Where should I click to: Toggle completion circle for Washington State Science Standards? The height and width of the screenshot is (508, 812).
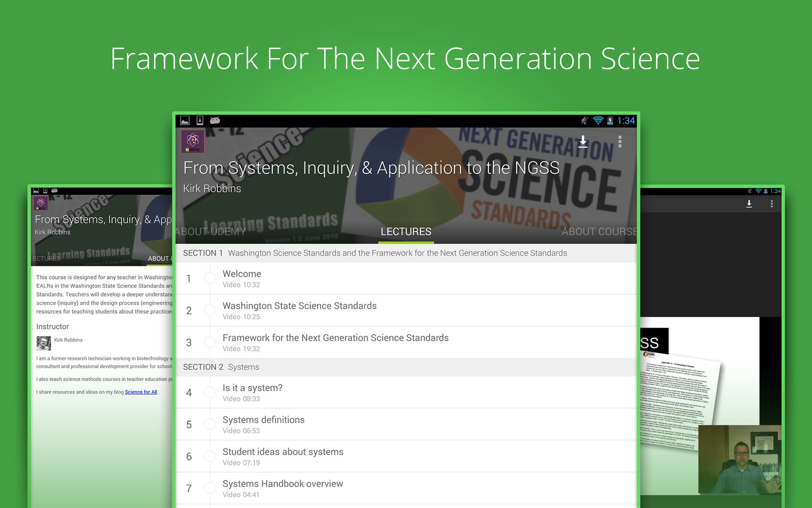click(210, 310)
